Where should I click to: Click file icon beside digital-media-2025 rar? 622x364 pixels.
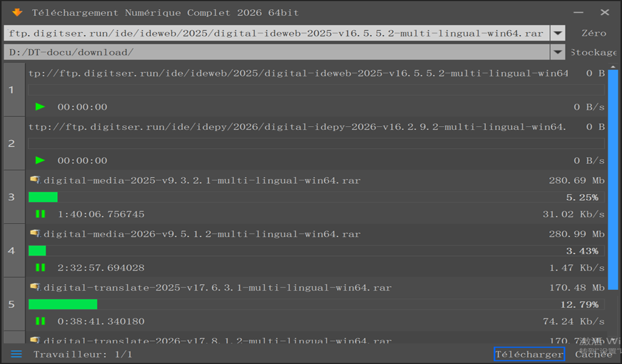(x=35, y=180)
